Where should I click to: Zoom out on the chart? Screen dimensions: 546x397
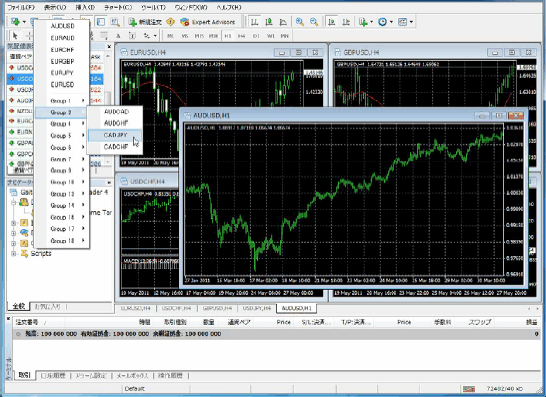(314, 22)
